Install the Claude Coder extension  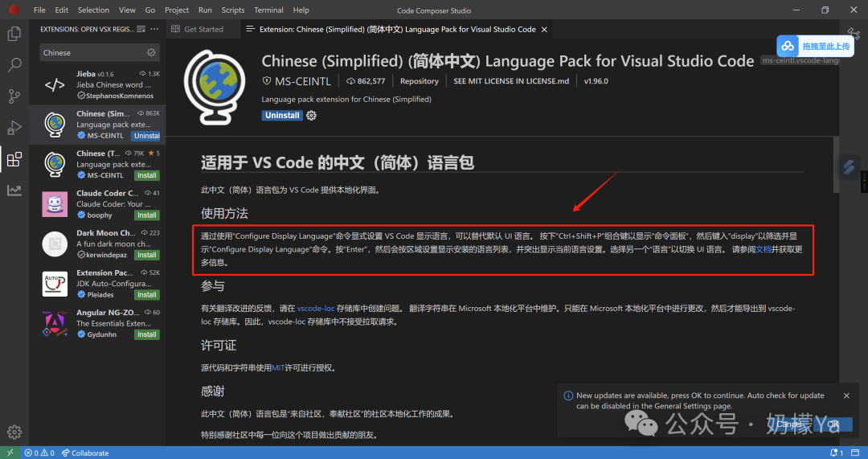(x=147, y=215)
